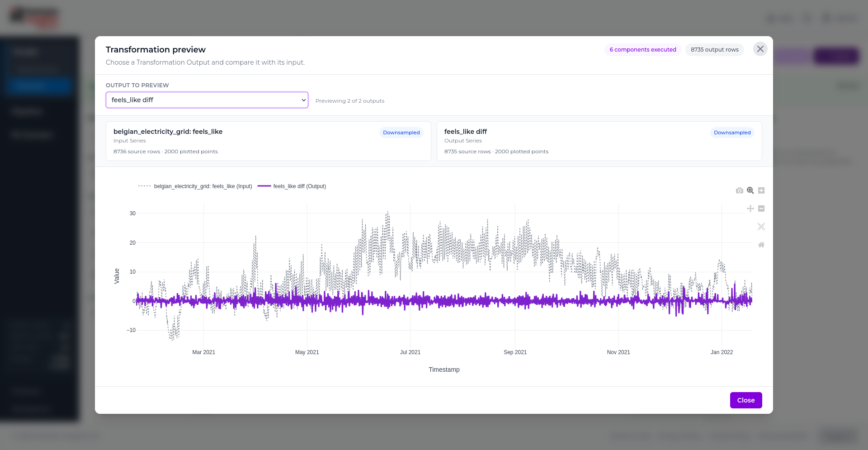The image size is (868, 450).
Task: Click the Jan 2022 axis tick label
Action: 722,352
